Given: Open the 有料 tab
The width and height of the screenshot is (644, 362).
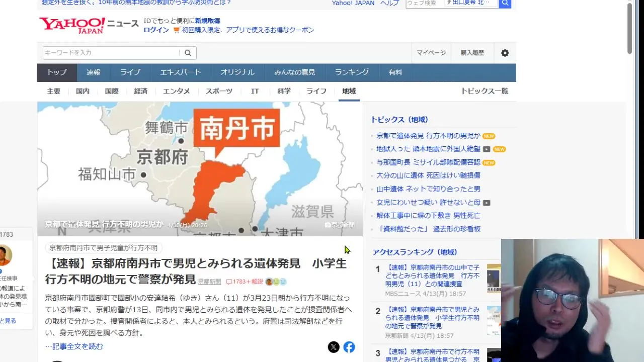Looking at the screenshot, I should [x=395, y=72].
